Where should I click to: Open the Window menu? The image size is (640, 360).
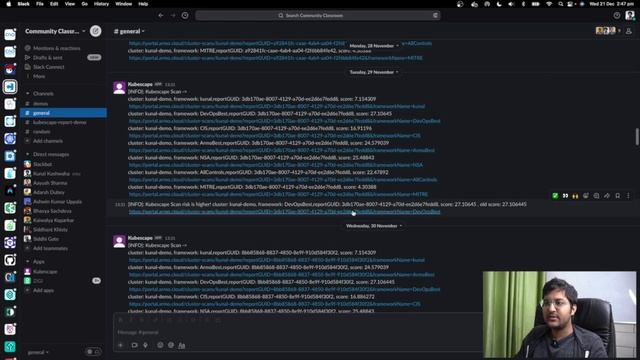click(123, 4)
